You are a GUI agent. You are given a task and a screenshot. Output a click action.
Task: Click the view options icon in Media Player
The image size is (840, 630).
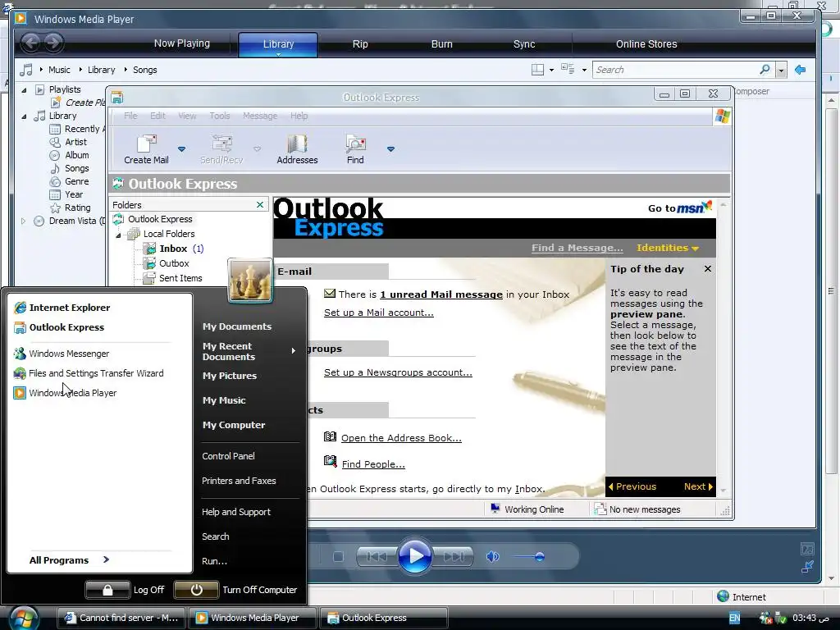tap(568, 69)
